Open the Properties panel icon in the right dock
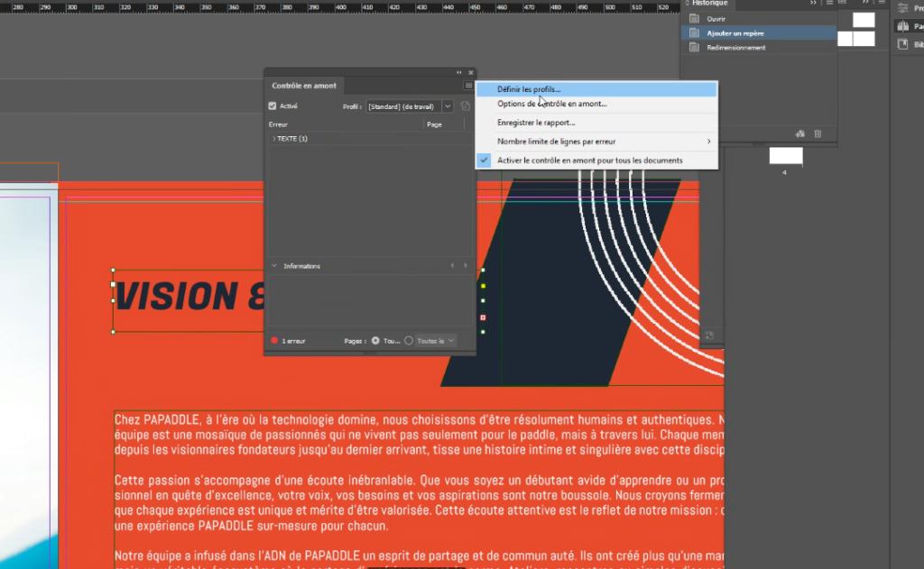Image resolution: width=924 pixels, height=569 pixels. pos(903,6)
